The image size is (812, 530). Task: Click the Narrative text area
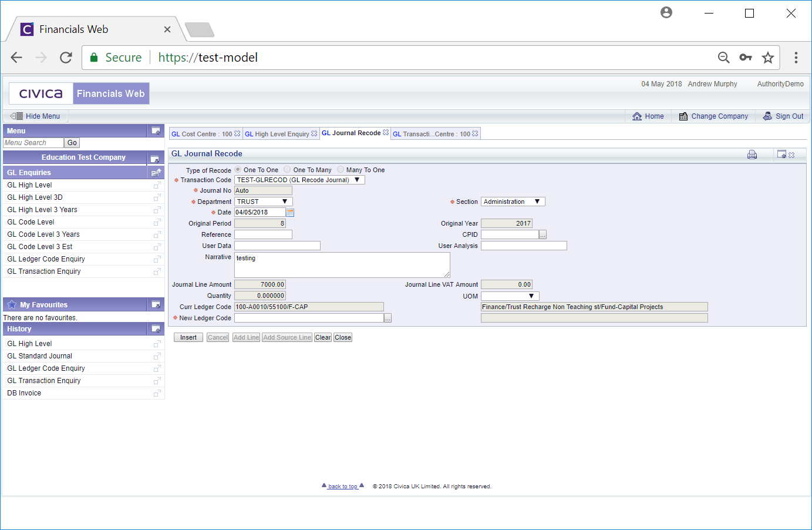342,265
